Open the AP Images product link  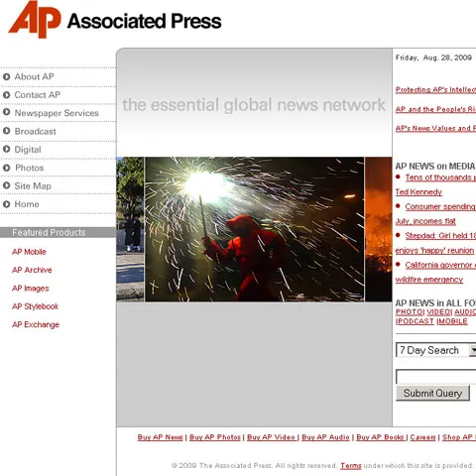[x=30, y=289]
